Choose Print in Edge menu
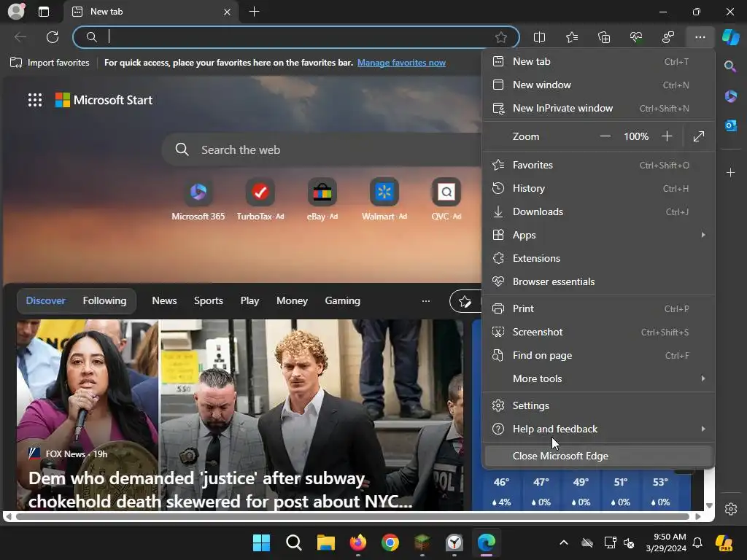 coord(598,308)
